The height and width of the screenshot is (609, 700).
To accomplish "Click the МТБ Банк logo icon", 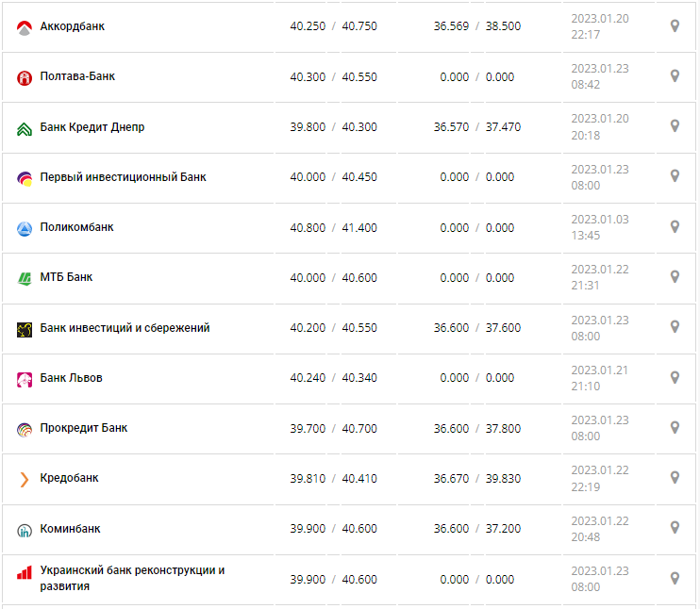I will pos(25,278).
